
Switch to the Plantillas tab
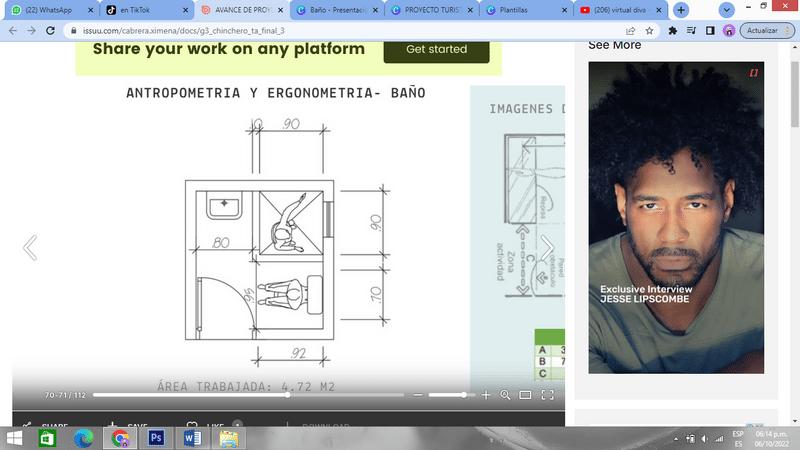point(526,10)
